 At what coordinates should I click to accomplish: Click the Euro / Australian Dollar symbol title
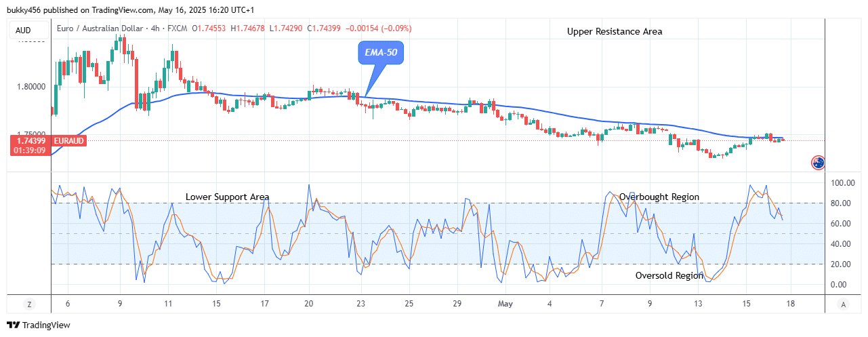[x=102, y=28]
